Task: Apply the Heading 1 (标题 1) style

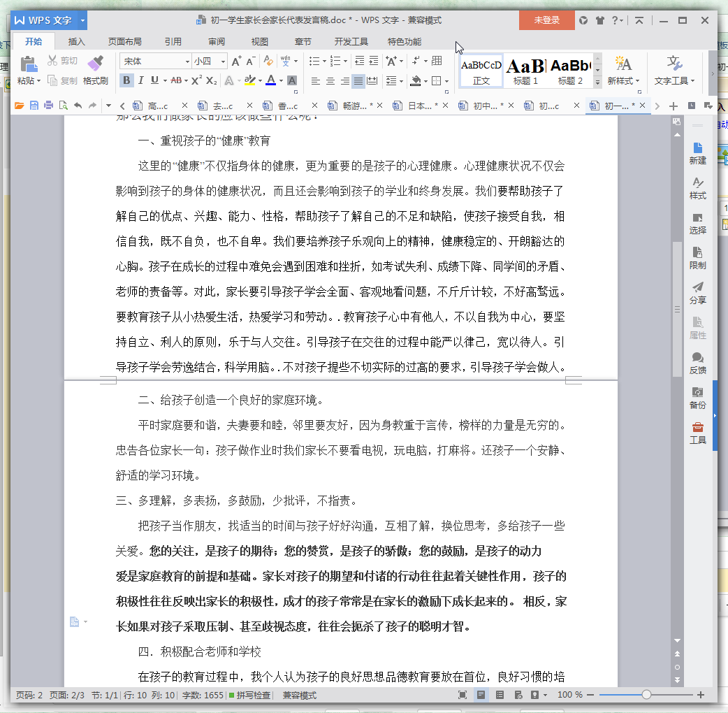Action: (x=525, y=71)
